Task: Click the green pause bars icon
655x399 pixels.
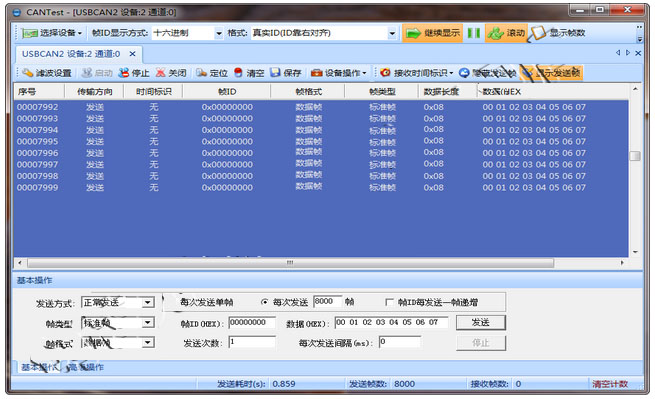Action: click(474, 33)
